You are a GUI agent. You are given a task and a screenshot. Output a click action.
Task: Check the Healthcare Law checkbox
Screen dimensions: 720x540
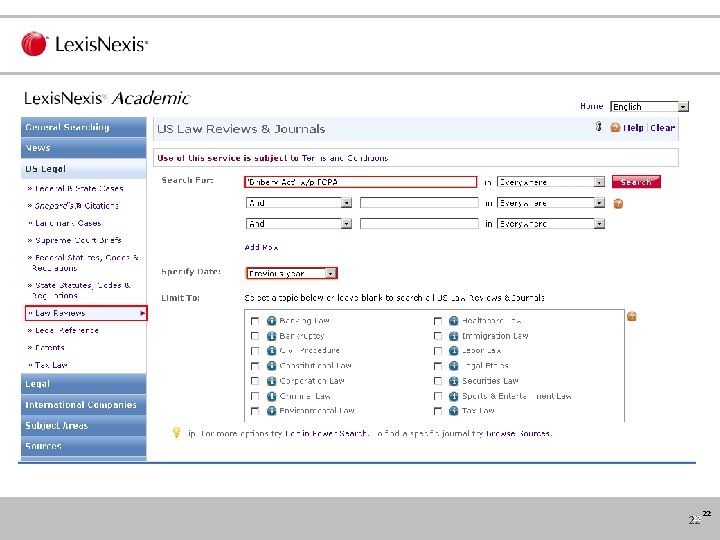438,321
